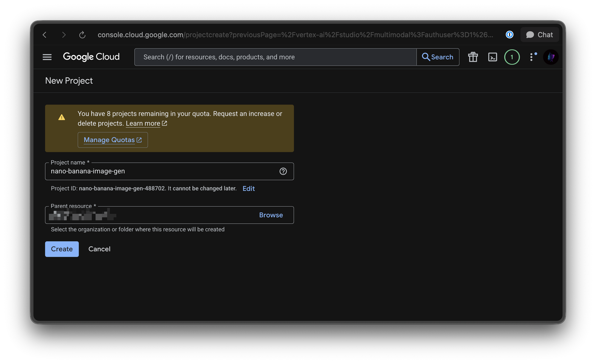Click the Search button
The height and width of the screenshot is (364, 596).
(438, 57)
